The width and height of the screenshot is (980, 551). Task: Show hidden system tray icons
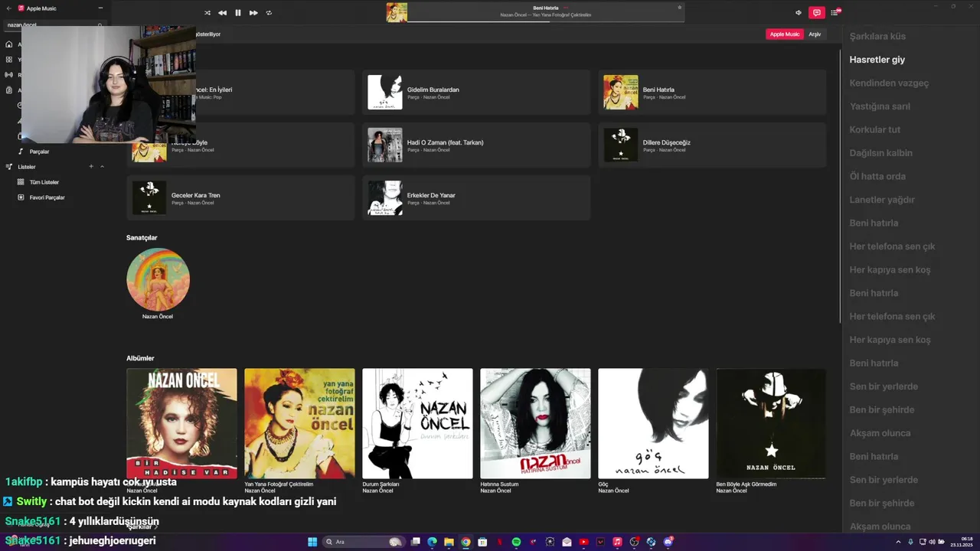point(898,542)
